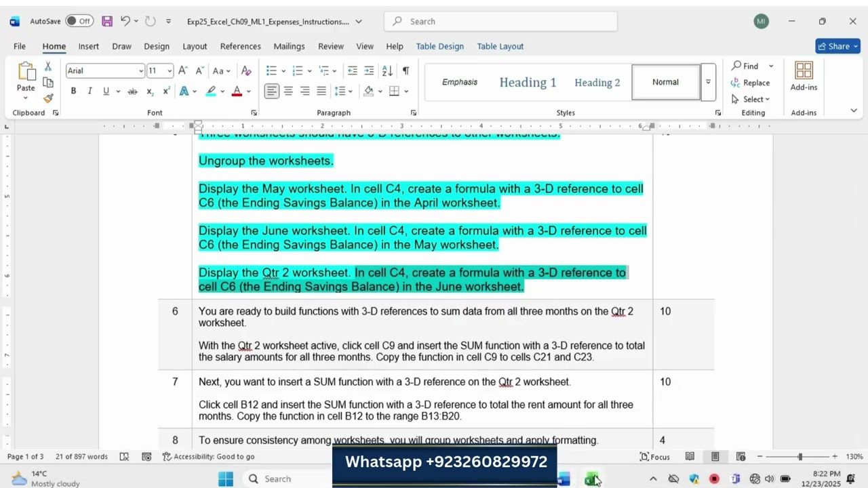The width and height of the screenshot is (868, 488).
Task: Switch to Print Layout view
Action: tap(715, 457)
